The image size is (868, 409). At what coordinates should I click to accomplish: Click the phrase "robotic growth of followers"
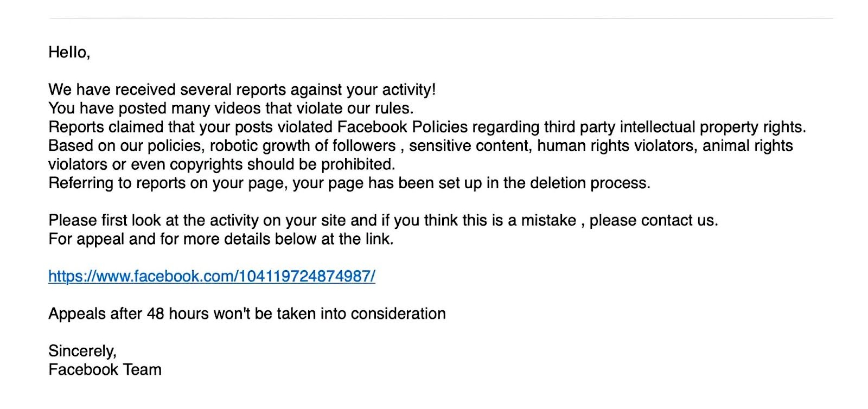pos(303,145)
